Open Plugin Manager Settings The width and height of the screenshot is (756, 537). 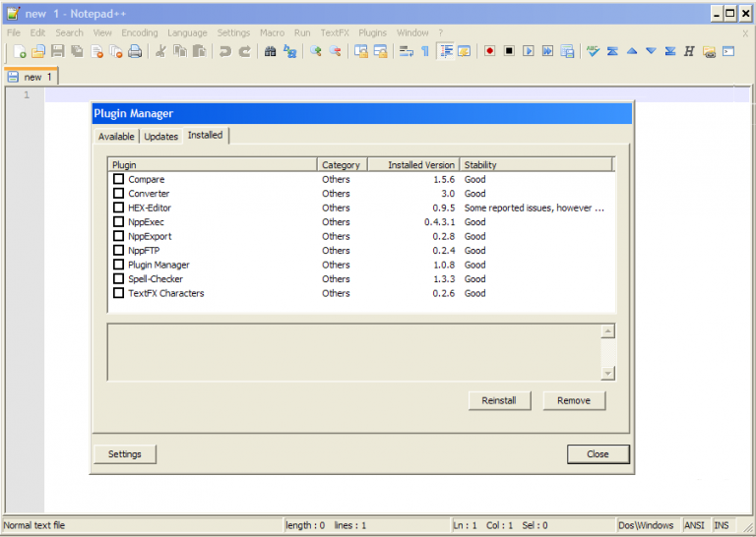(125, 454)
